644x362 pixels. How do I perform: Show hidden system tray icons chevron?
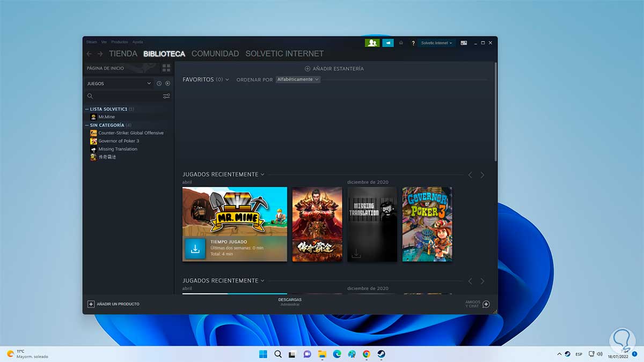(558, 354)
